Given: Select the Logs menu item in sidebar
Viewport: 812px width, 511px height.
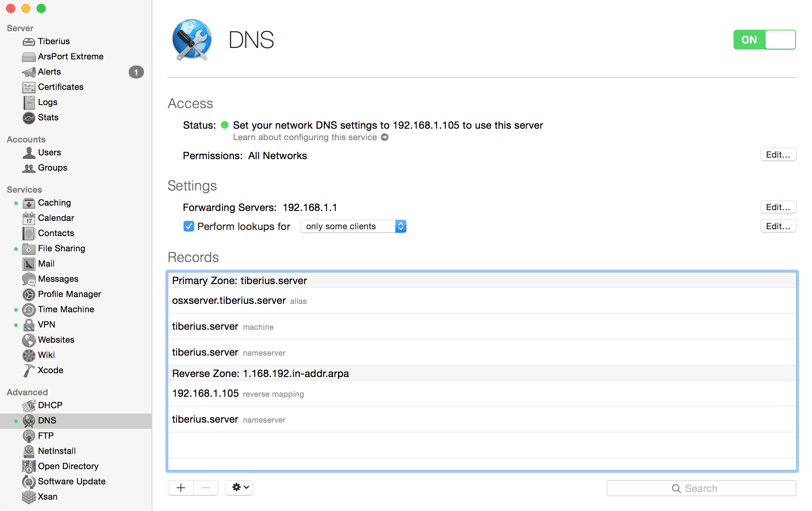Looking at the screenshot, I should coord(48,102).
